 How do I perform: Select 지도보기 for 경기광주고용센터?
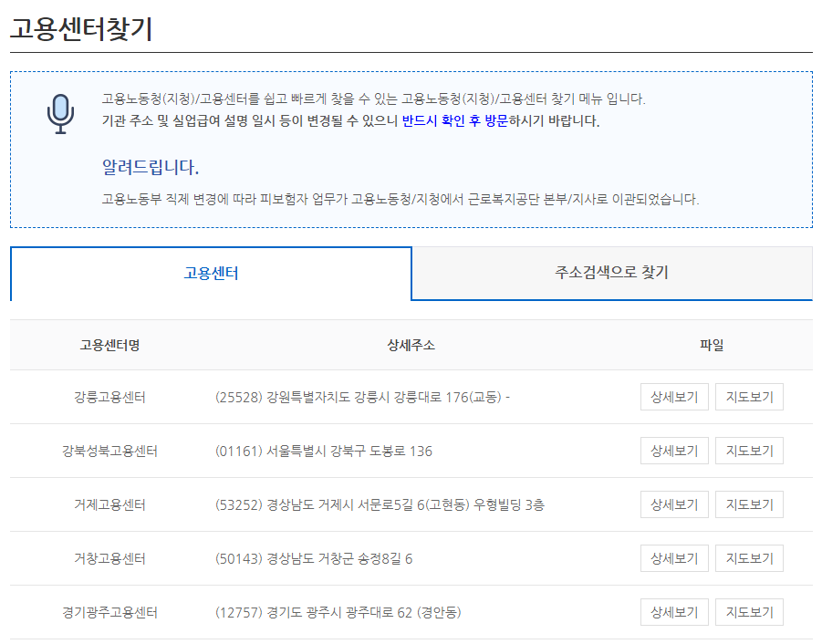point(749,612)
